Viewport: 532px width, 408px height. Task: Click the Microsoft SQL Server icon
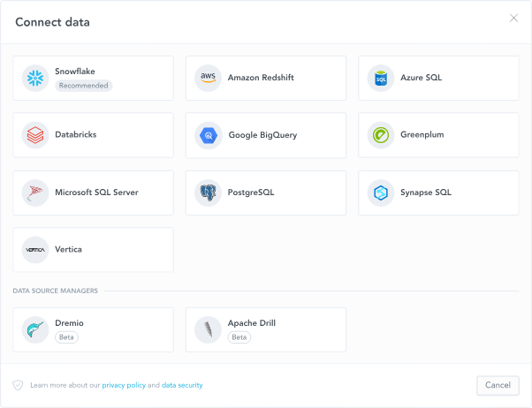click(35, 193)
